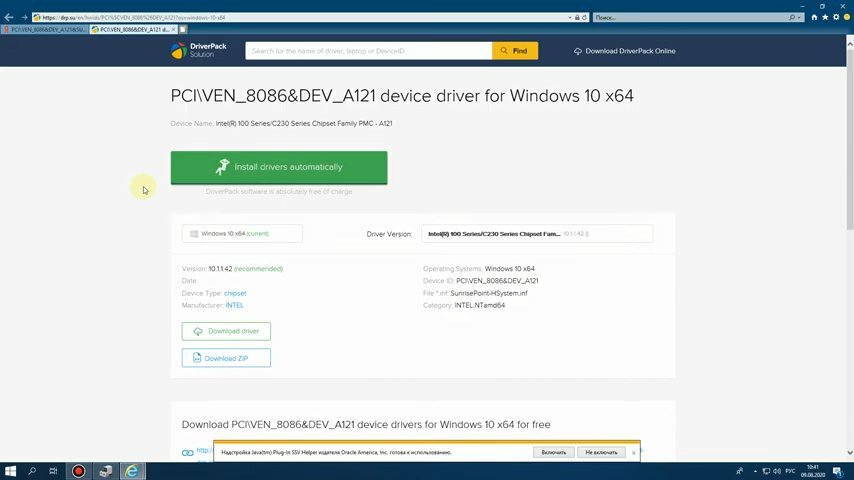
Task: Open the volume icon in system tray
Action: pyautogui.click(x=777, y=471)
